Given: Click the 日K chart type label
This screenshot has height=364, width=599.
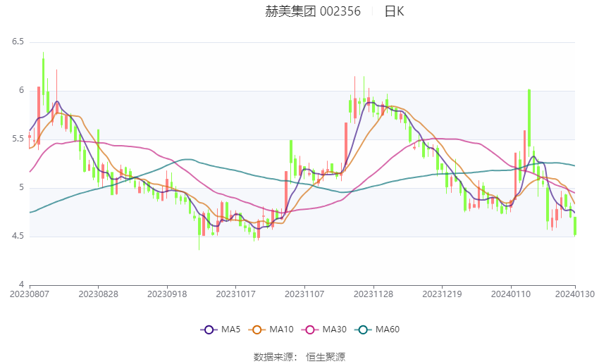Looking at the screenshot, I should pyautogui.click(x=394, y=11).
